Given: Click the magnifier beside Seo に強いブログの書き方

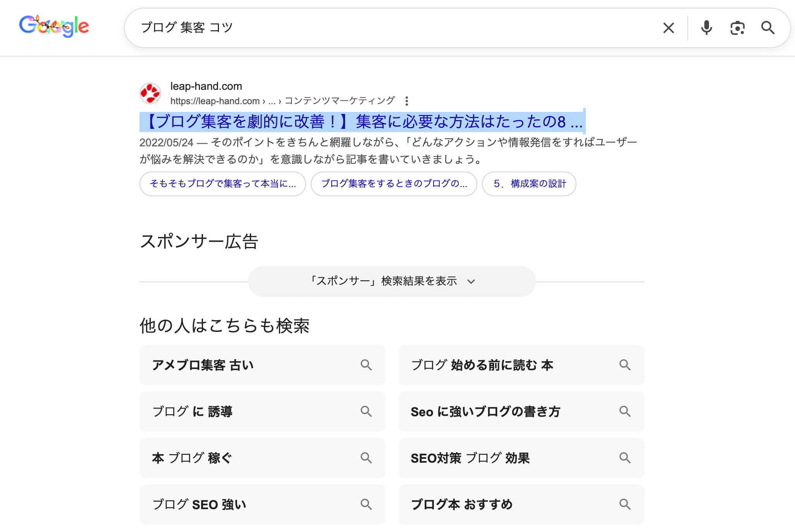Looking at the screenshot, I should [x=625, y=412].
